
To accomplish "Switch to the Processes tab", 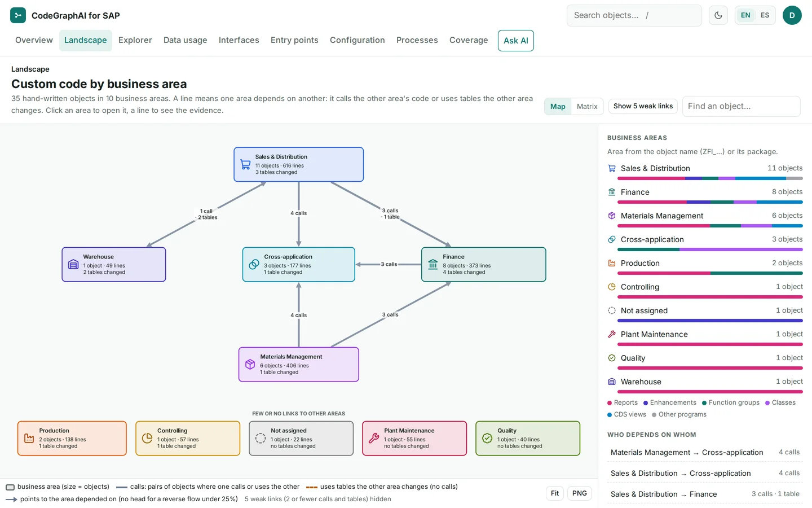I will tap(417, 40).
